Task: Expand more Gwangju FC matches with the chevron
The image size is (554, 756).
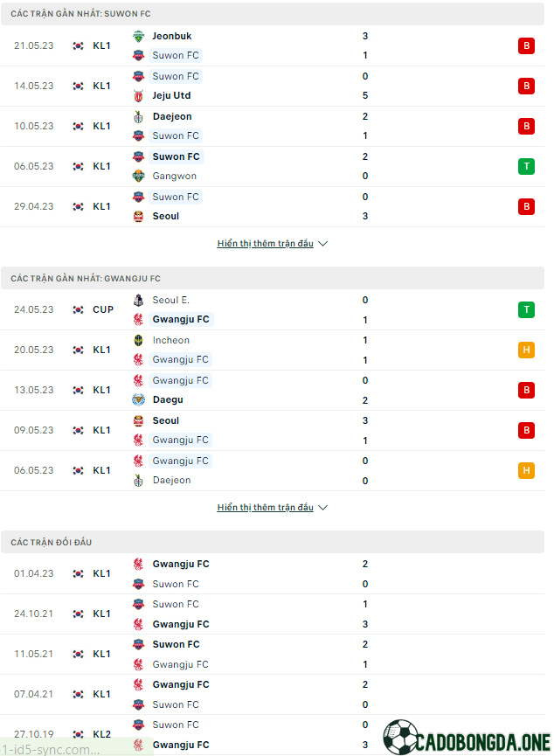Action: 323,507
